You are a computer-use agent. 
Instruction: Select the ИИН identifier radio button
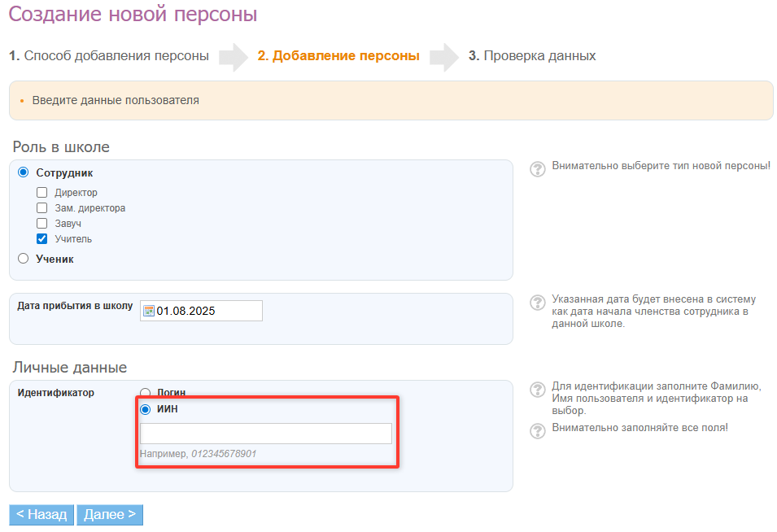[x=146, y=409]
